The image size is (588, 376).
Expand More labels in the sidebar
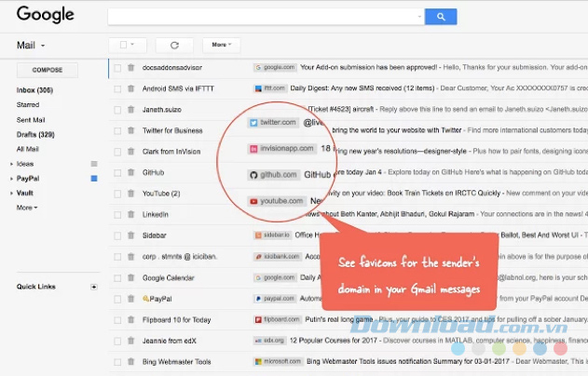point(27,208)
